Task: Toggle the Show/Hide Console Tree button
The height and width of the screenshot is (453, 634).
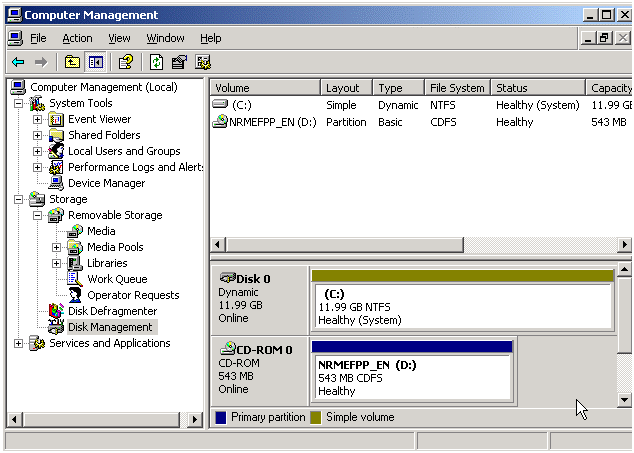Action: 95,62
